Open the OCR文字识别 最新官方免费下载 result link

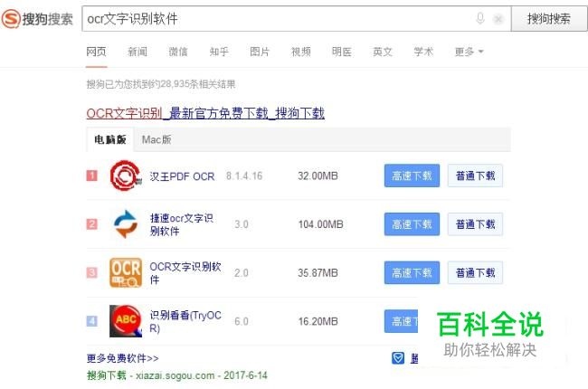(205, 113)
